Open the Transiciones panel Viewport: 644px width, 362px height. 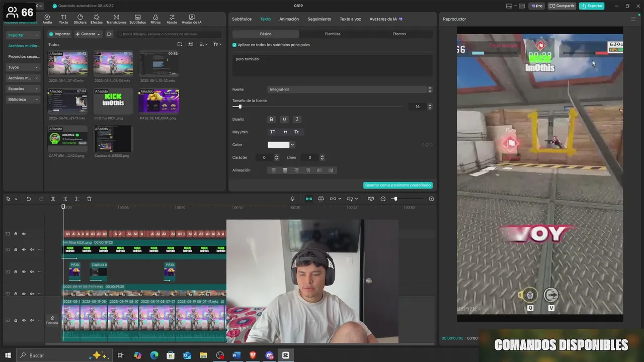click(x=116, y=19)
